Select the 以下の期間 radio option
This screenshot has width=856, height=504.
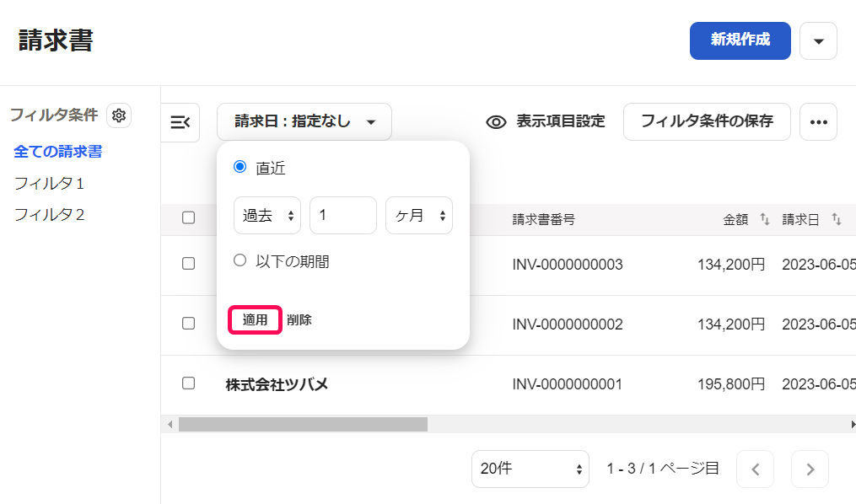(x=240, y=260)
